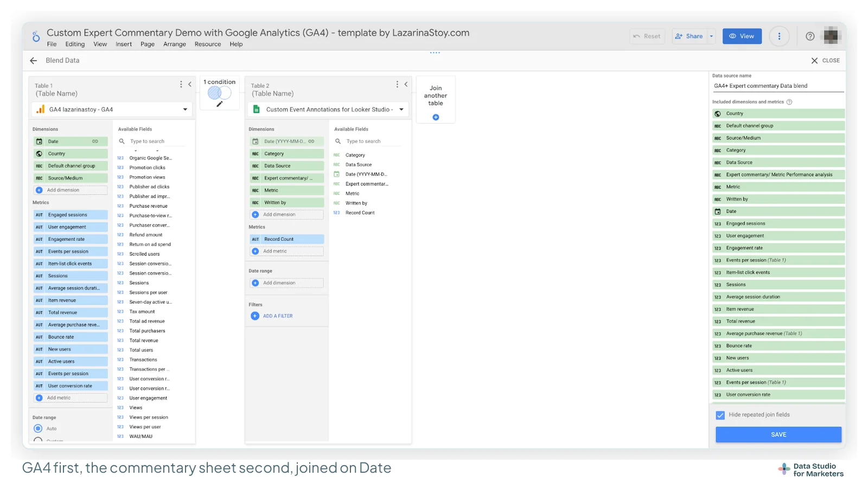Click Average purchase revenue (Table 1) in included fields
This screenshot has width=868, height=489.
778,334
